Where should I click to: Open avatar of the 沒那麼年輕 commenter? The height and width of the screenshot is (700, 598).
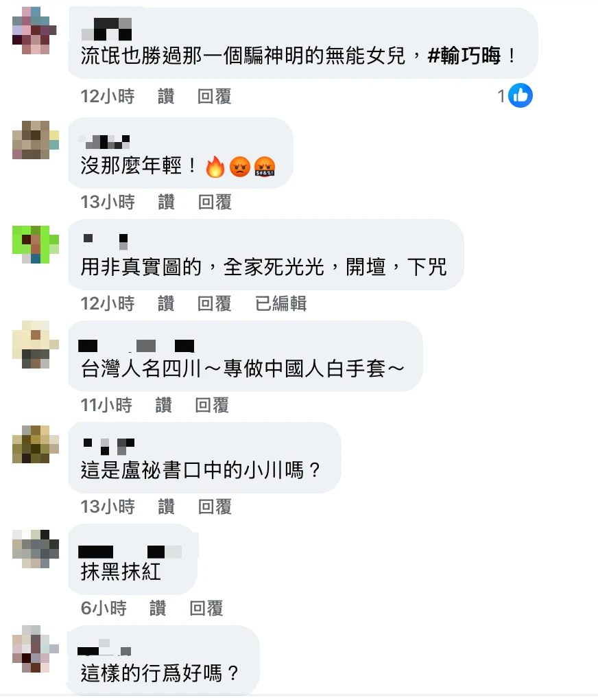36,140
